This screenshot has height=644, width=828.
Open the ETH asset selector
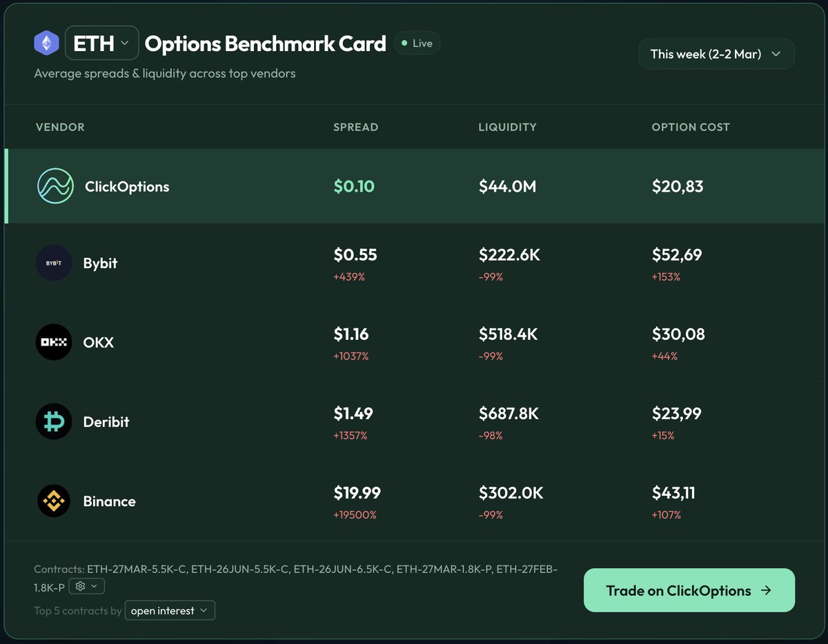pyautogui.click(x=101, y=43)
